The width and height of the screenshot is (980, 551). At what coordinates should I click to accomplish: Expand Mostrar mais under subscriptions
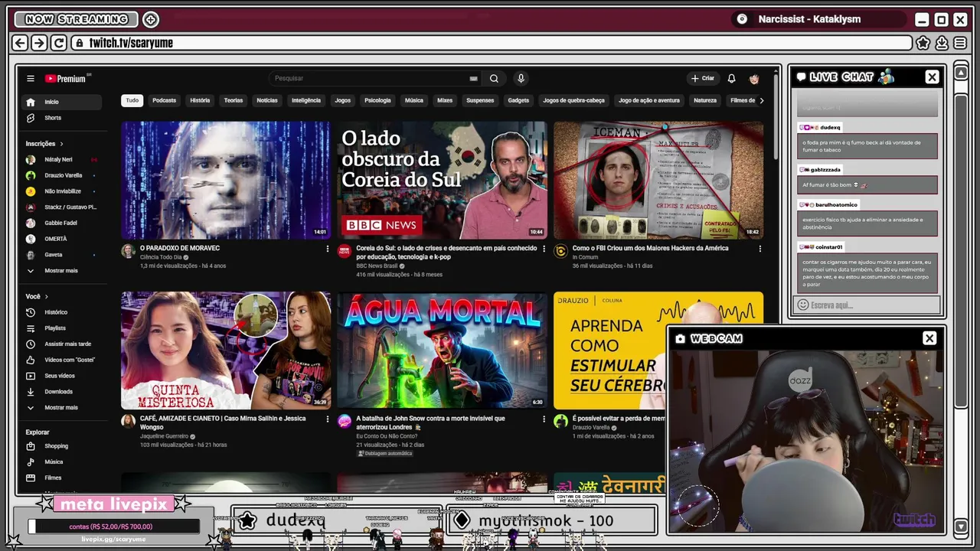61,271
